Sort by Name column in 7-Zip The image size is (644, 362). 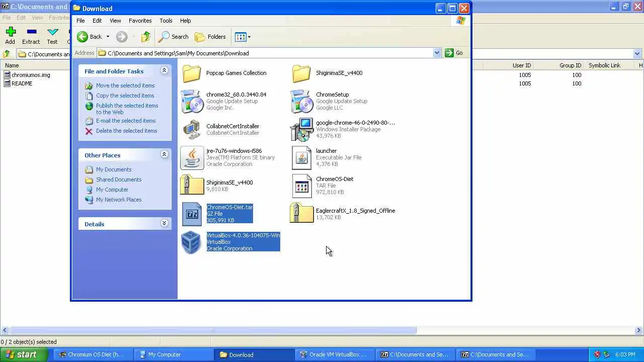(12, 65)
